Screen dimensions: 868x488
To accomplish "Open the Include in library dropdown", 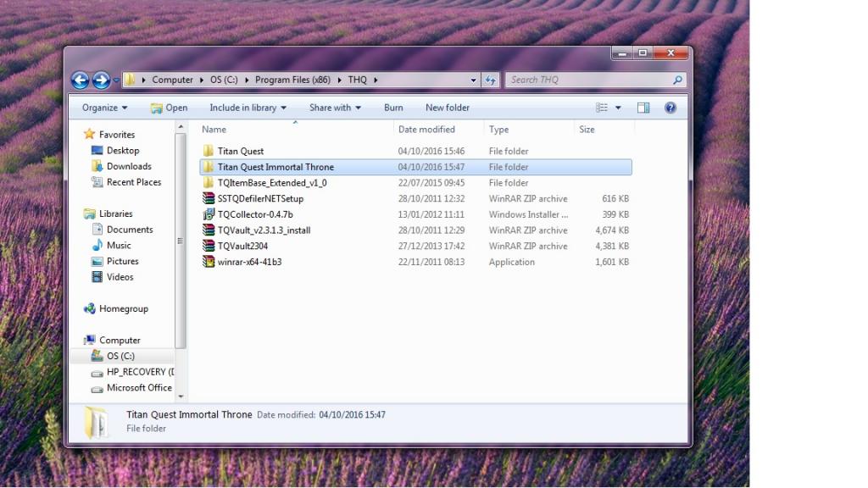I will [x=248, y=108].
